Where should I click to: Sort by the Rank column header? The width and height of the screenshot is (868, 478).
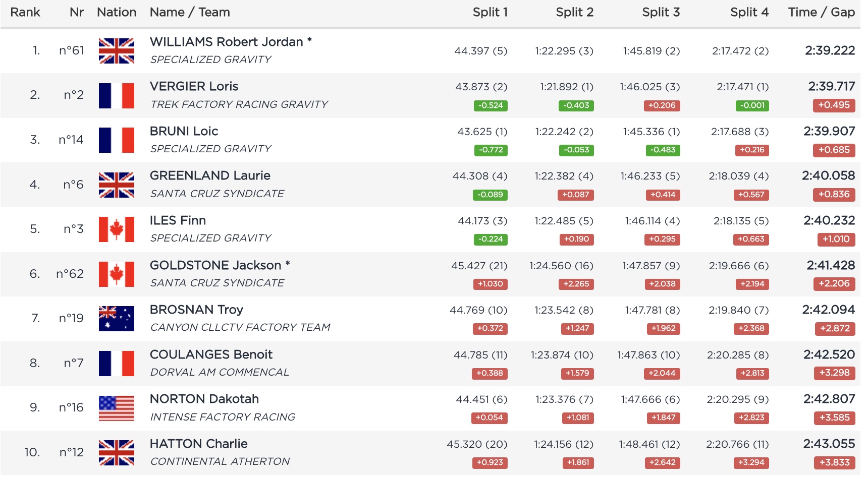[25, 13]
